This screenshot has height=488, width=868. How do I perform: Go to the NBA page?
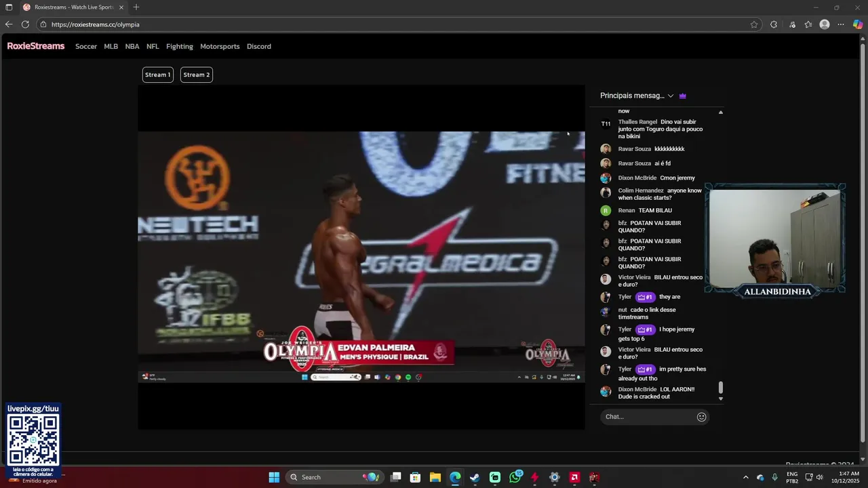click(132, 46)
